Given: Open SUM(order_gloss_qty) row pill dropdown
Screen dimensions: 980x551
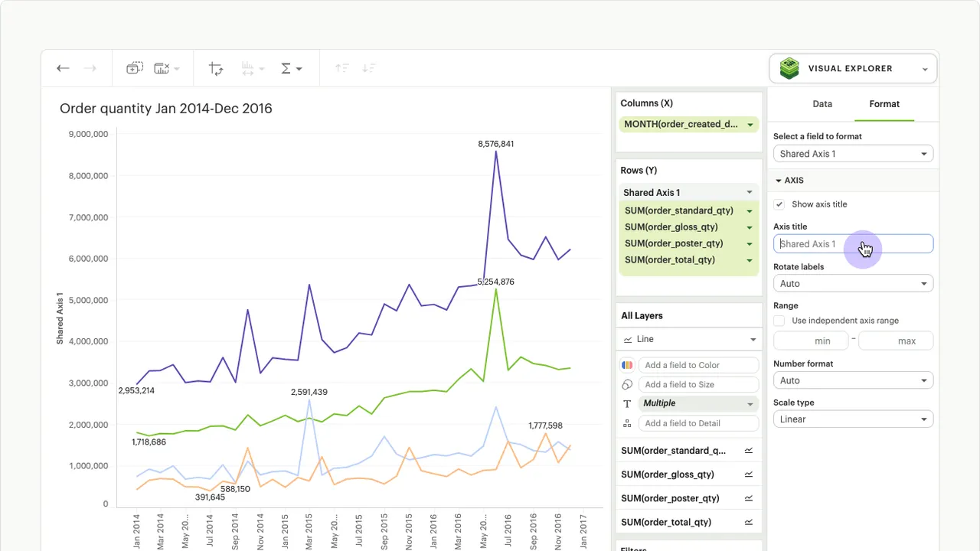Looking at the screenshot, I should click(750, 227).
